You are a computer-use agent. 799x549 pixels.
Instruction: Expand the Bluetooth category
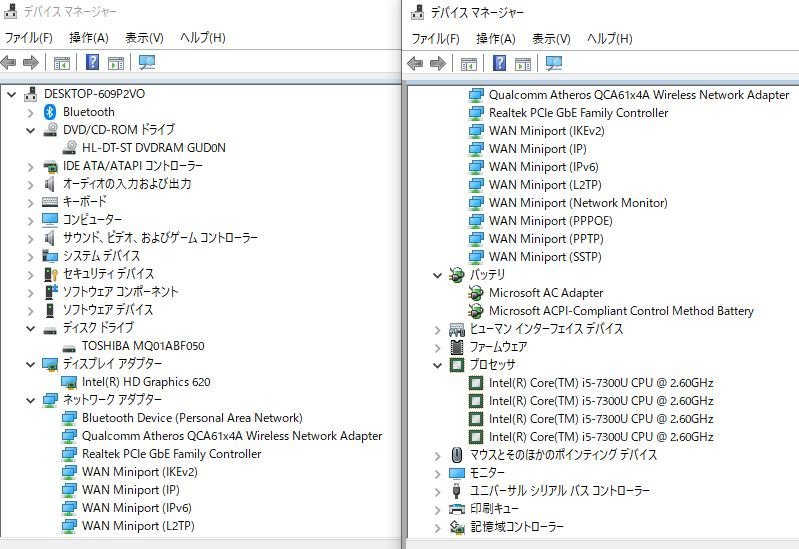point(30,113)
